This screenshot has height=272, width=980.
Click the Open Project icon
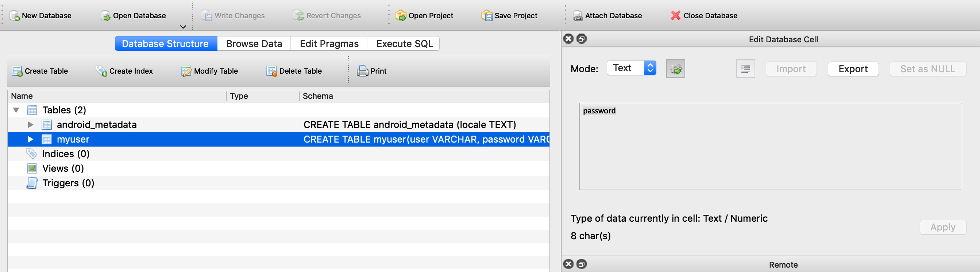point(401,16)
